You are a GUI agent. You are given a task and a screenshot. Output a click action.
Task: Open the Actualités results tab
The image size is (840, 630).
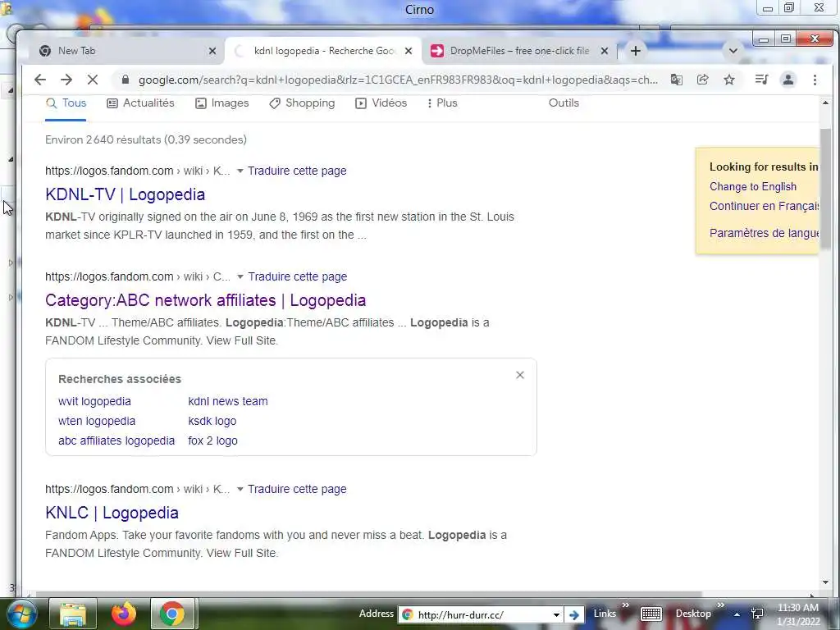(141, 103)
